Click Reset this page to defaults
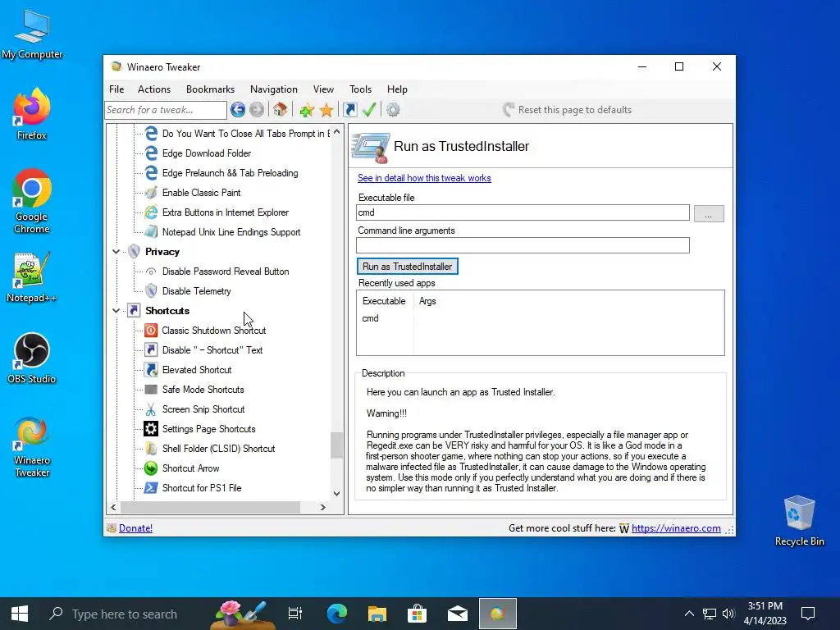The height and width of the screenshot is (630, 840). pyautogui.click(x=568, y=110)
